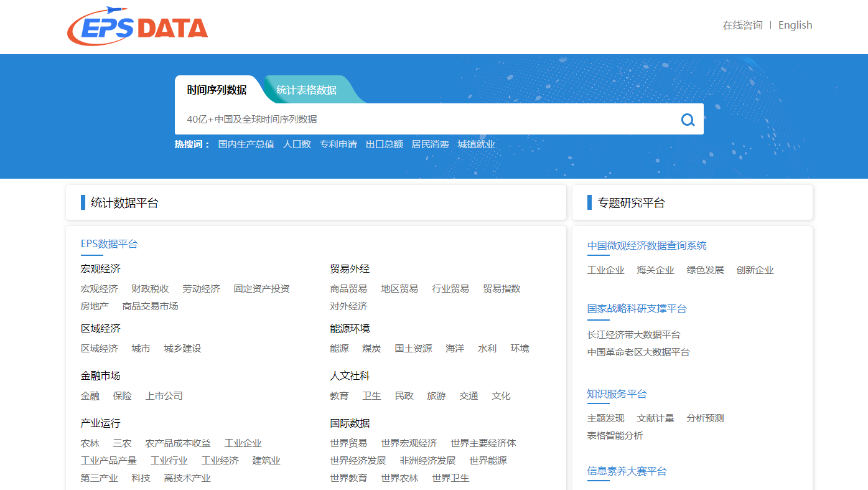Open 国土资源 under 能源环境
The width and height of the screenshot is (868, 490).
point(413,349)
